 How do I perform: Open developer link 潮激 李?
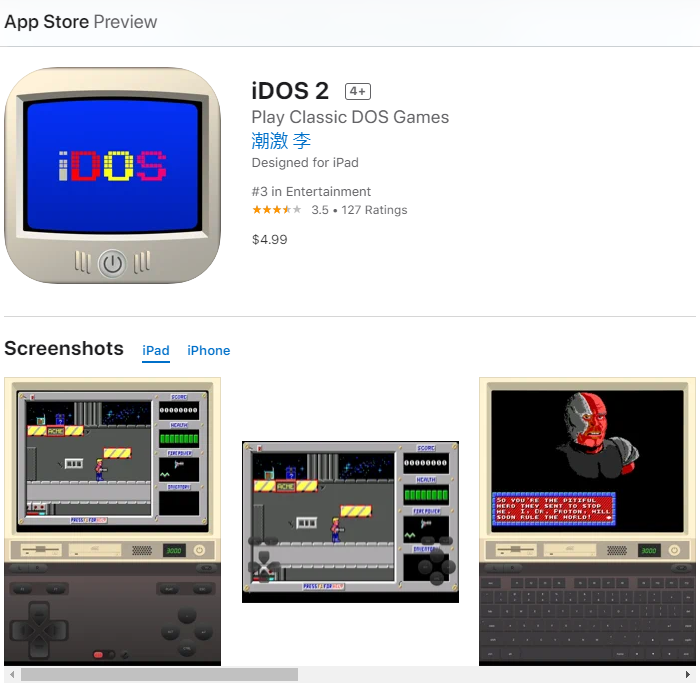[x=281, y=141]
